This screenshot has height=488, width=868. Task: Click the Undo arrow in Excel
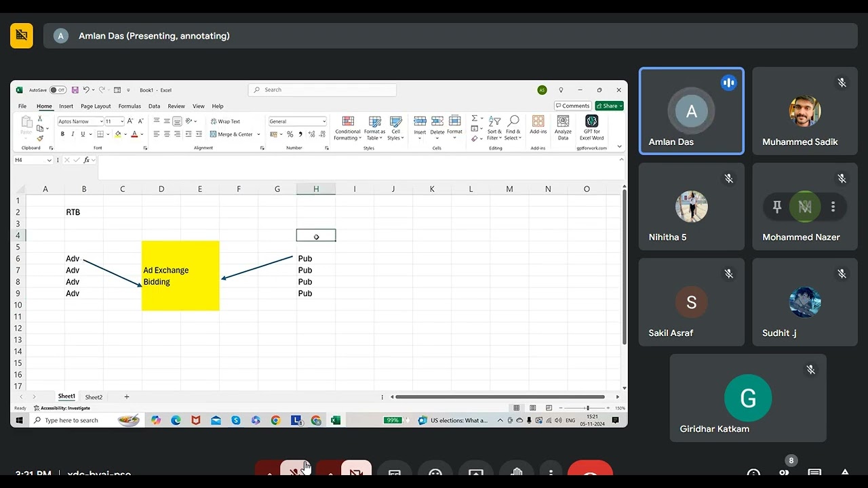coord(87,89)
